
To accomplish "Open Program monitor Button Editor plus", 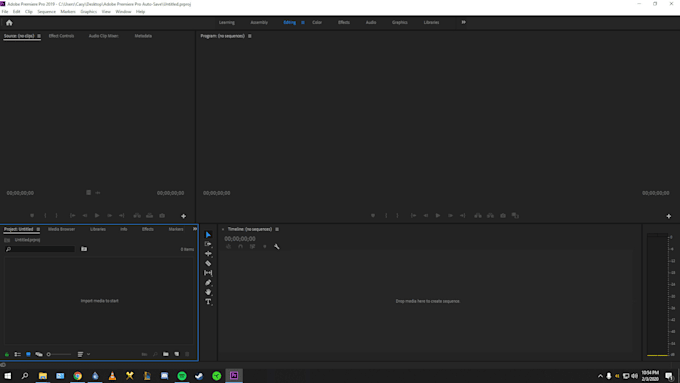I will (x=669, y=216).
